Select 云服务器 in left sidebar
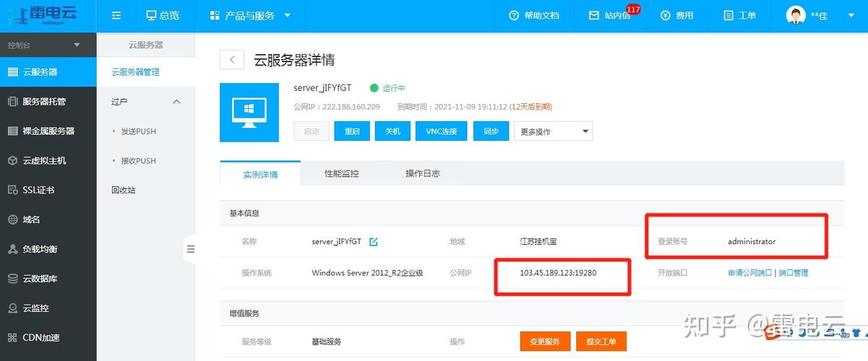The image size is (868, 361). point(48,71)
